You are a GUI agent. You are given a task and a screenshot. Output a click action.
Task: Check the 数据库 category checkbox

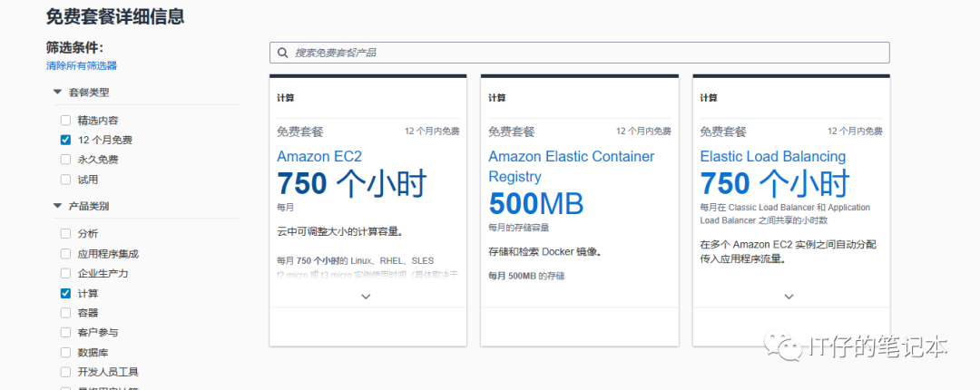tap(65, 352)
